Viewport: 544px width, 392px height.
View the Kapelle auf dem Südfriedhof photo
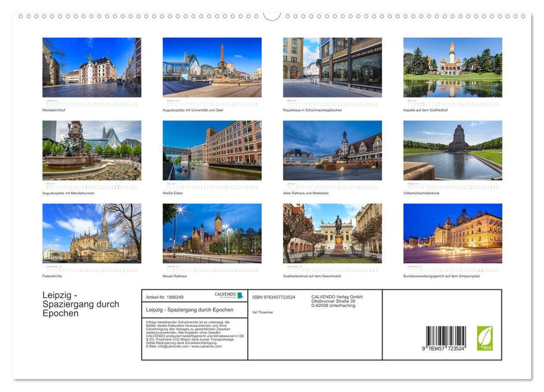point(453,67)
